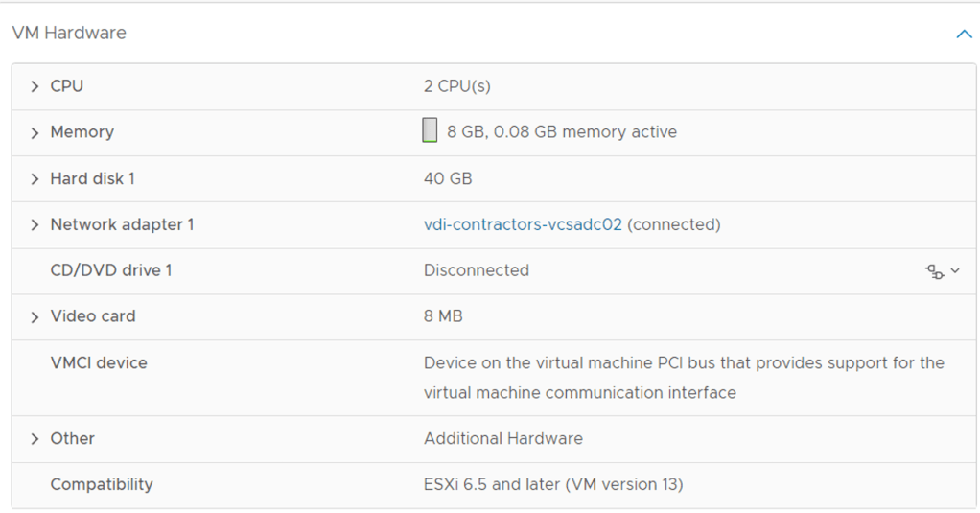Click the Additional Hardware text

coord(503,438)
